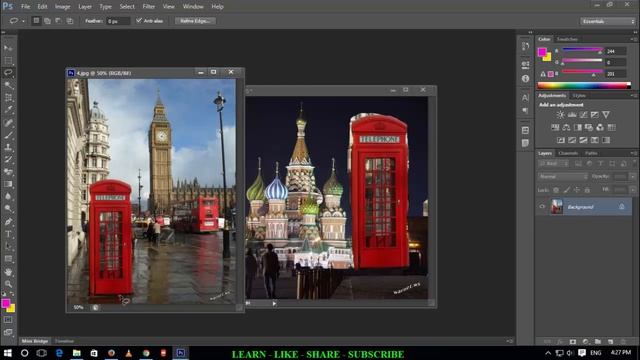Open the Layers panel options menu
The width and height of the screenshot is (640, 360).
coord(633,153)
